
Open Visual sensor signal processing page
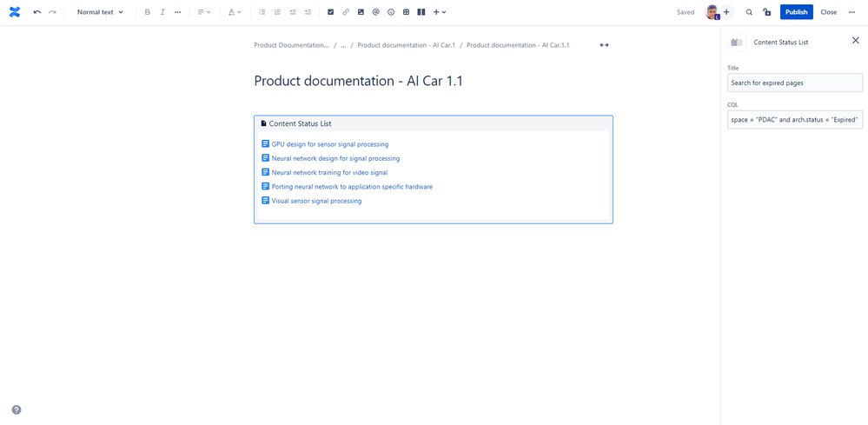[316, 201]
